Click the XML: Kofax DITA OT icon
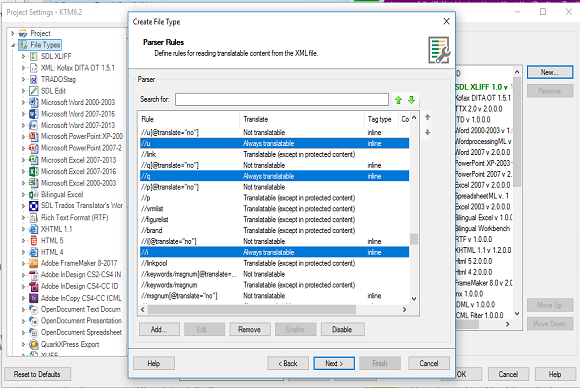The width and height of the screenshot is (580, 388). (34, 68)
